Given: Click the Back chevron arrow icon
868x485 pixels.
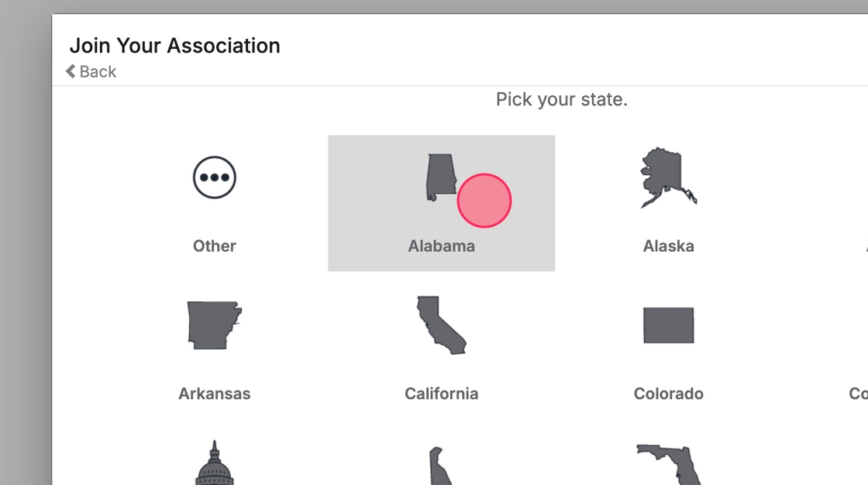Looking at the screenshot, I should (71, 71).
